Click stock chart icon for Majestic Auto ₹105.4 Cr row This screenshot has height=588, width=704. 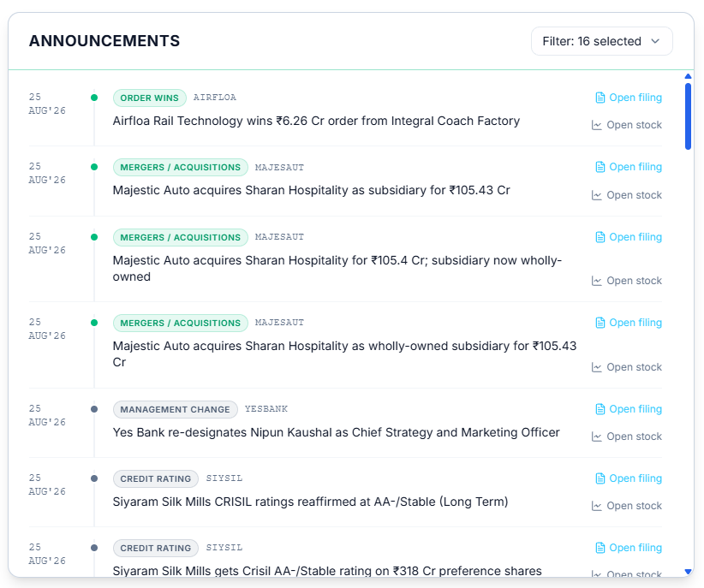[x=596, y=281]
